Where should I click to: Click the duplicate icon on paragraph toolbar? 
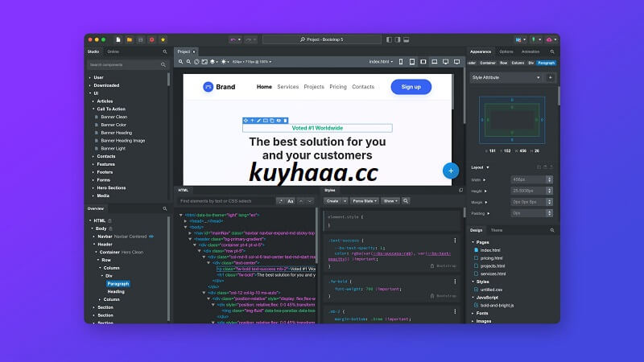coord(272,121)
